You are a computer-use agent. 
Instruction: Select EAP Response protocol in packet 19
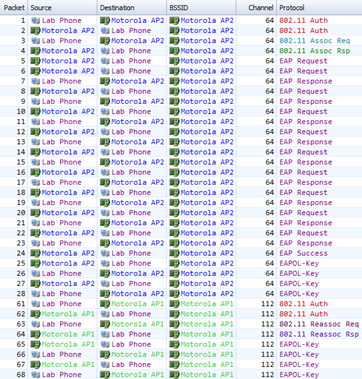pyautogui.click(x=306, y=203)
